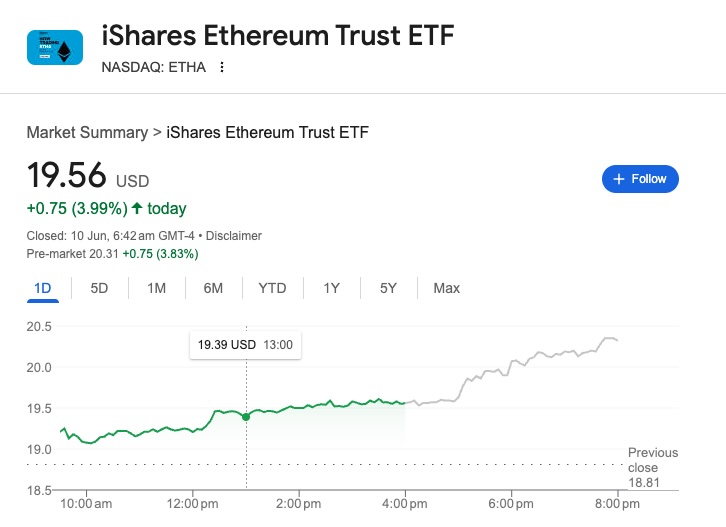This screenshot has width=726, height=527.
Task: Open the three-dot more options menu
Action: 222,68
